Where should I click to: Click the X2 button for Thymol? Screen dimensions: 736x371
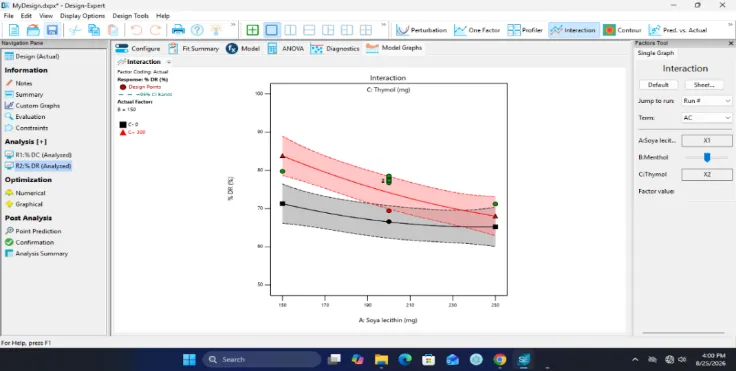[x=707, y=174]
